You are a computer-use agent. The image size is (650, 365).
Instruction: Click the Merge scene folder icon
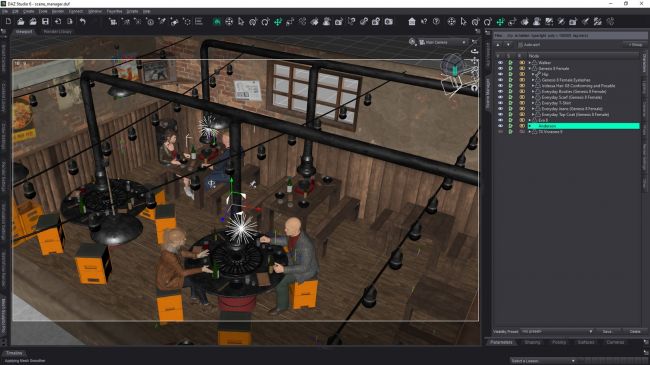tap(33, 22)
